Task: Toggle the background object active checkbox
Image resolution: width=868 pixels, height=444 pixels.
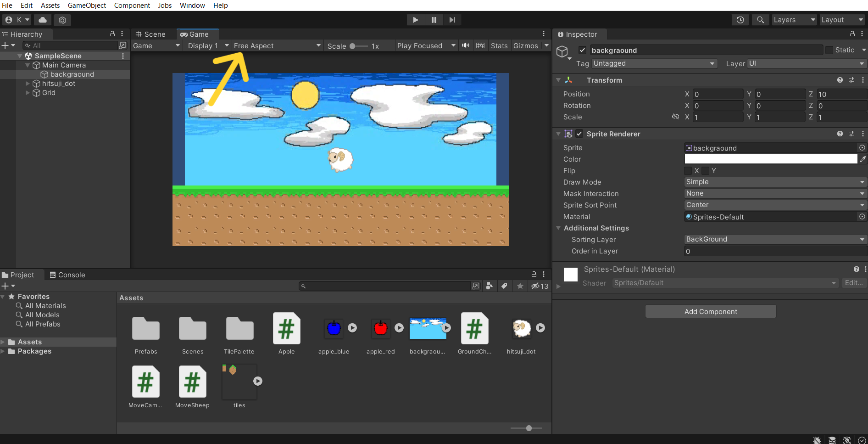Action: click(x=582, y=50)
